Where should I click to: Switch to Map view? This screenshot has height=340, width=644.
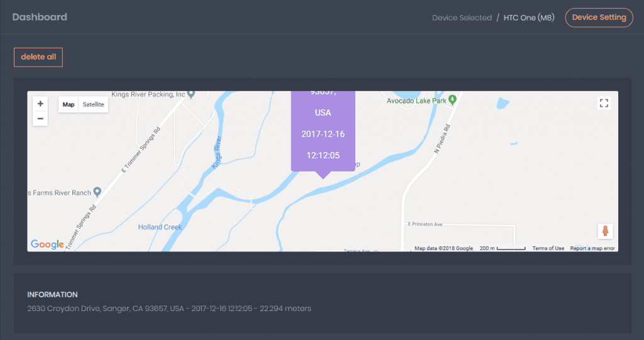68,104
